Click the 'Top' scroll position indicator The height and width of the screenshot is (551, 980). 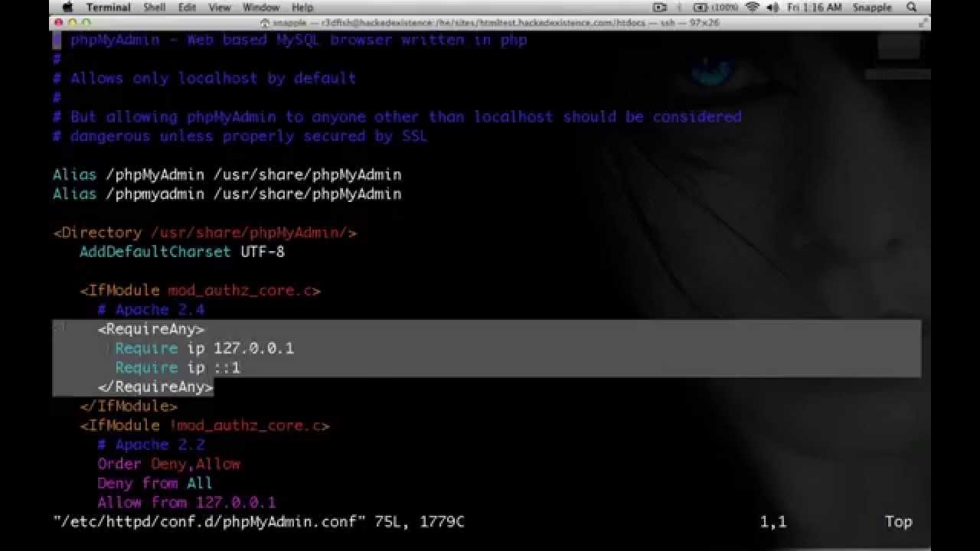pos(899,522)
